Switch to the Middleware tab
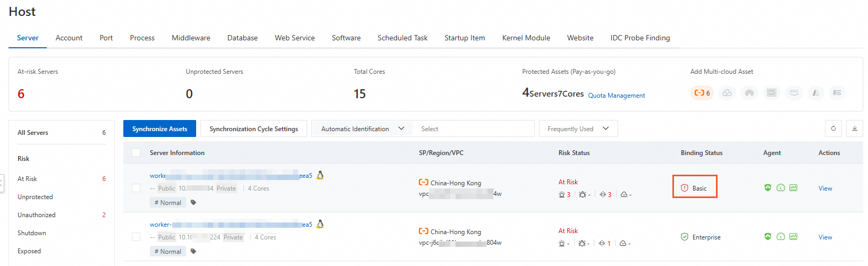Screen dimensions: 868x266 (x=191, y=38)
